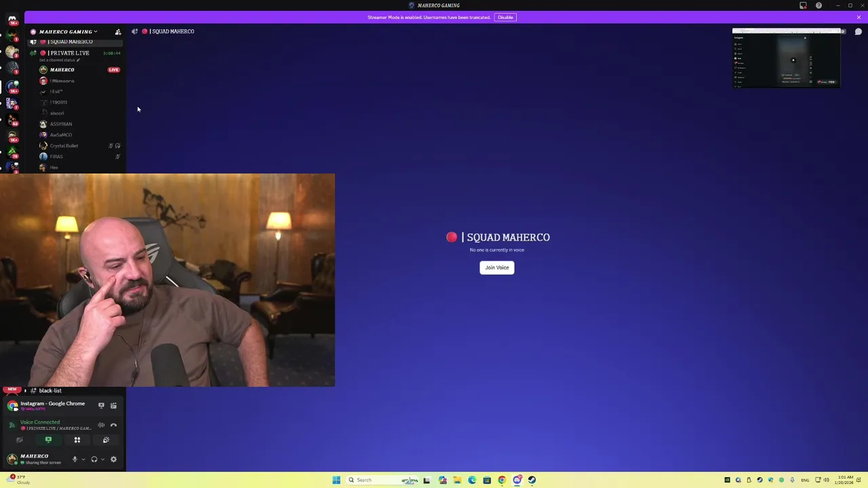Click the MAHERCO user avatar in bottom panel
The height and width of the screenshot is (488, 868).
[x=12, y=459]
